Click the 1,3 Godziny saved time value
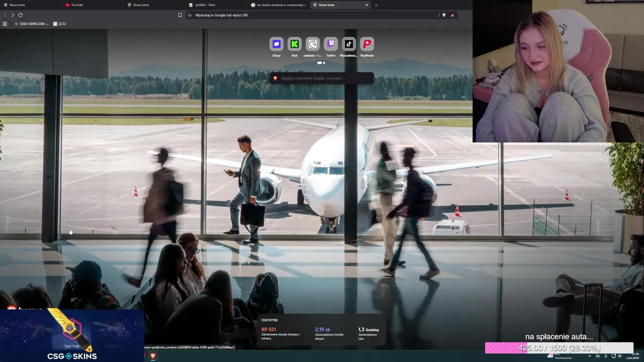644x362 pixels. pyautogui.click(x=368, y=330)
